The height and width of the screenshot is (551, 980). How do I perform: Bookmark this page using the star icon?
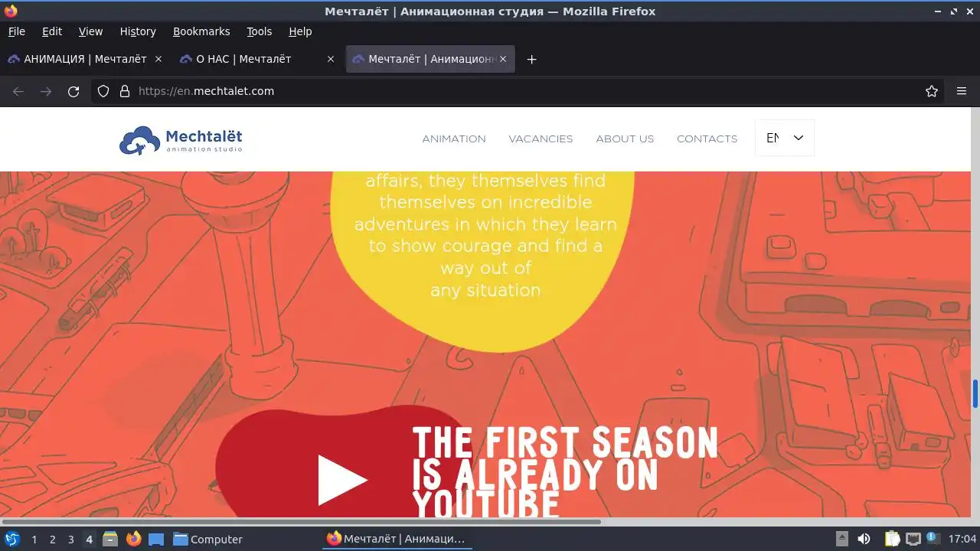point(932,91)
